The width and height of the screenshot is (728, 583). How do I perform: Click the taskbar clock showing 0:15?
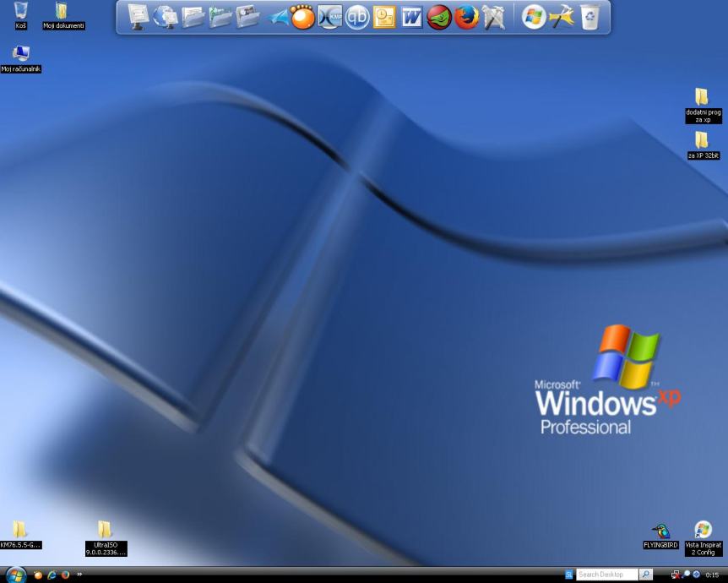pos(712,575)
